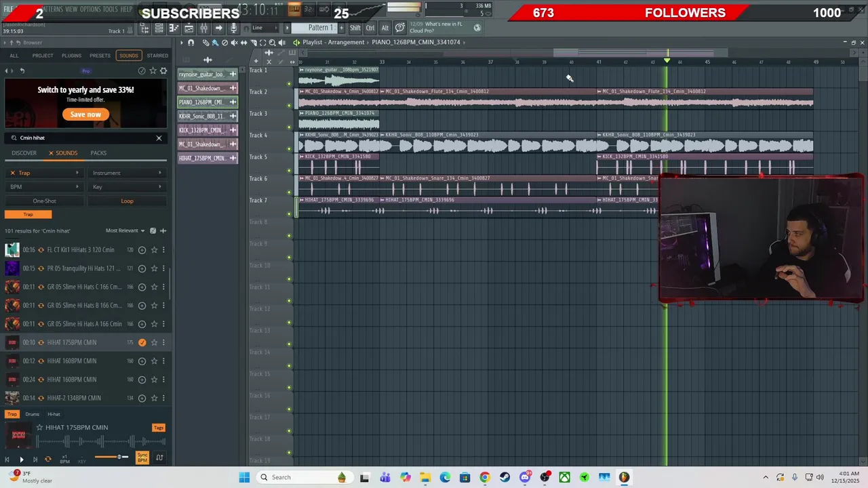Open the Xbox icon in the taskbar
Viewport: 868px width, 488px height.
click(x=564, y=477)
